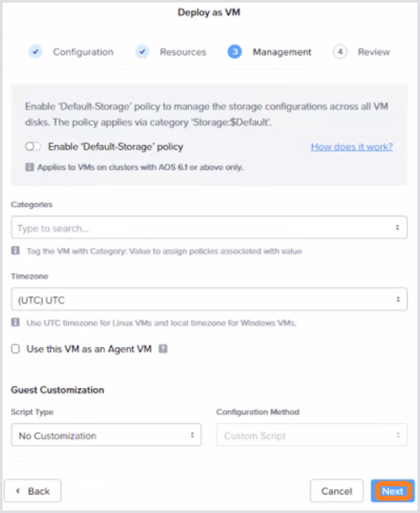Open the 'How does it work?' link
Image resolution: width=420 pixels, height=513 pixels.
(x=352, y=147)
